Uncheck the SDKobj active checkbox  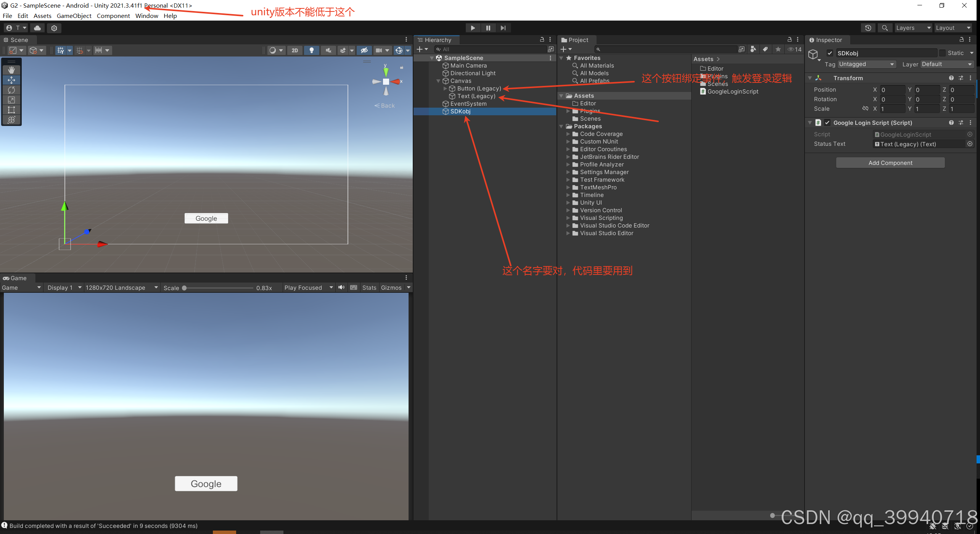(830, 53)
